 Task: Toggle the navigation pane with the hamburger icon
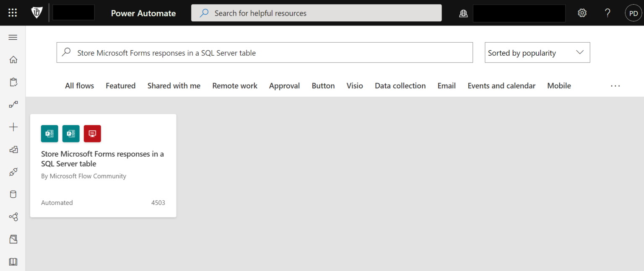tap(13, 37)
